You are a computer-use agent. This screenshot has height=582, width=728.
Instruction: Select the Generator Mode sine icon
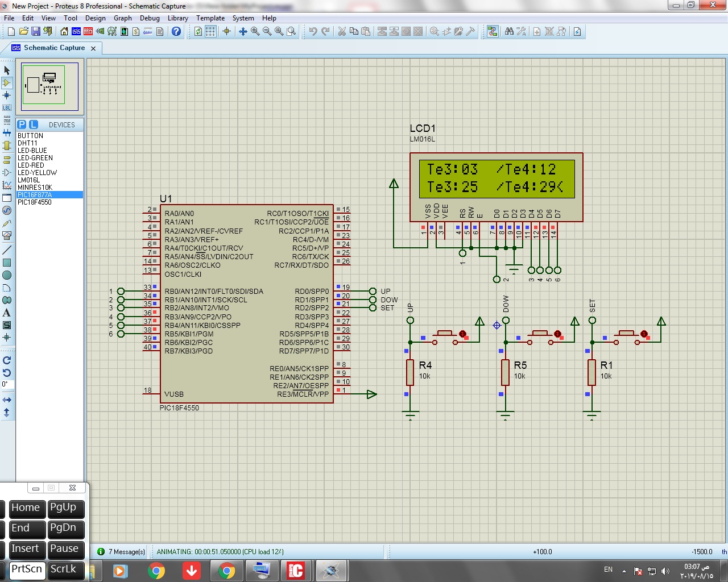[x=7, y=210]
